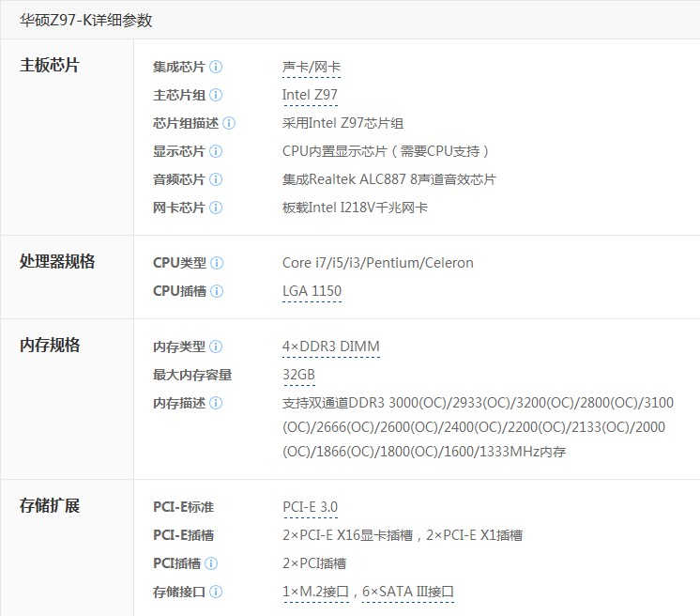Click the 主板芯片 section title

coord(49,65)
